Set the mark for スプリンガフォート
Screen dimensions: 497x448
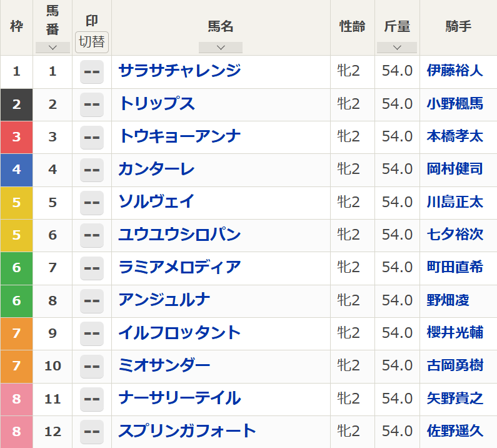[x=92, y=431]
